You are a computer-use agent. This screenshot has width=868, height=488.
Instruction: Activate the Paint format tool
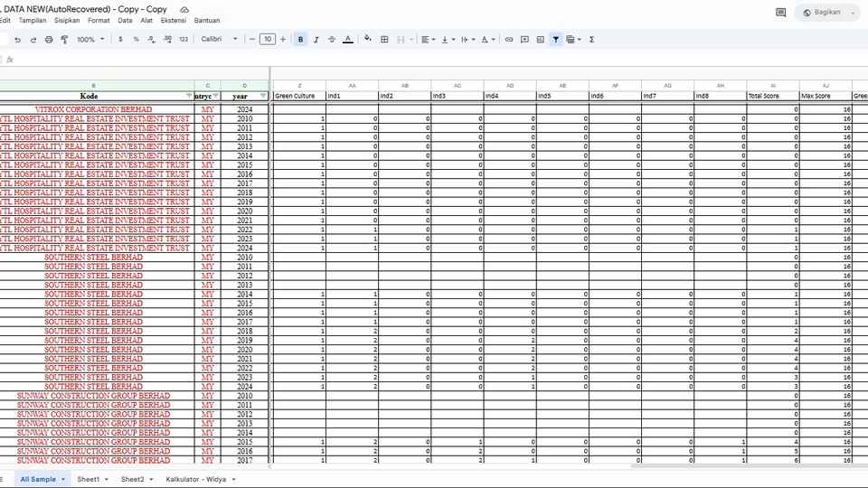(x=64, y=39)
